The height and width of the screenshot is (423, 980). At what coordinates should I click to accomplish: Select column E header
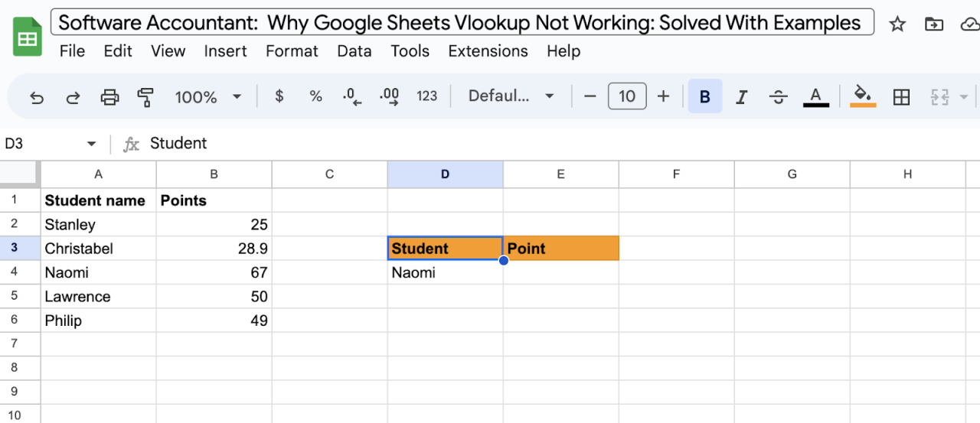pyautogui.click(x=561, y=174)
